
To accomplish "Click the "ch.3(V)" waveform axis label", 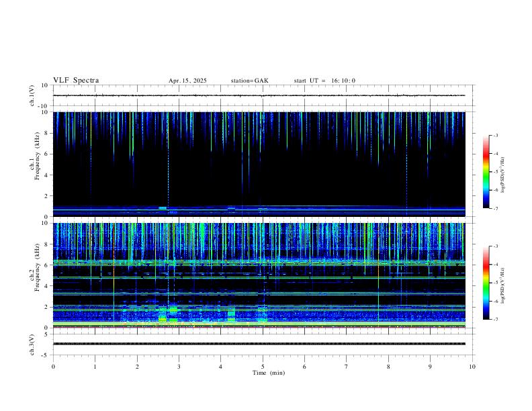I will tap(32, 345).
